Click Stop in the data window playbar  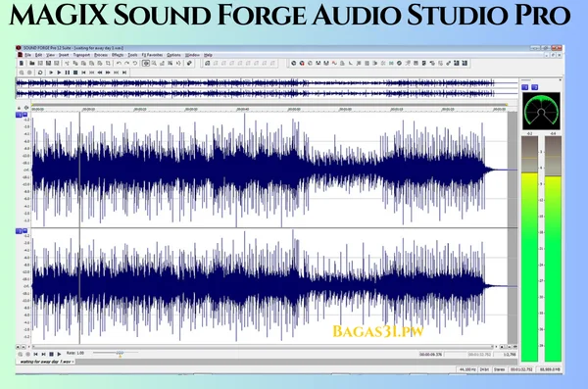(51, 354)
